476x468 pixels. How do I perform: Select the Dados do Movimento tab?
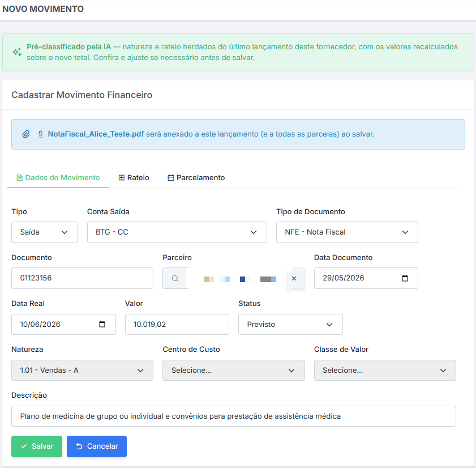coord(58,178)
